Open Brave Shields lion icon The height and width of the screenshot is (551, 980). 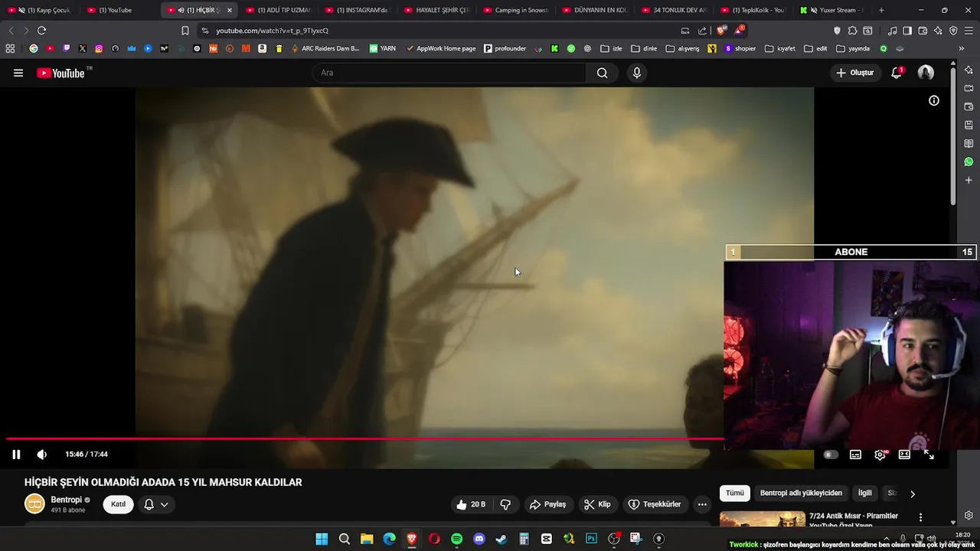click(x=721, y=31)
